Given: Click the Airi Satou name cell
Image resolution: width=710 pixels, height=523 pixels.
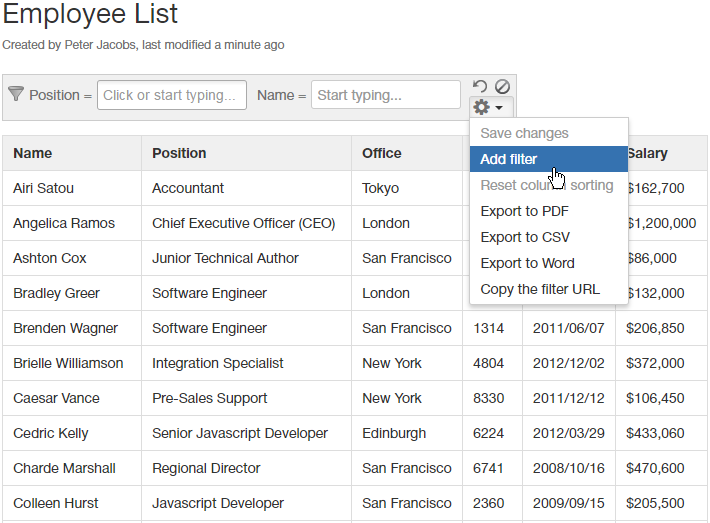Looking at the screenshot, I should point(43,188).
